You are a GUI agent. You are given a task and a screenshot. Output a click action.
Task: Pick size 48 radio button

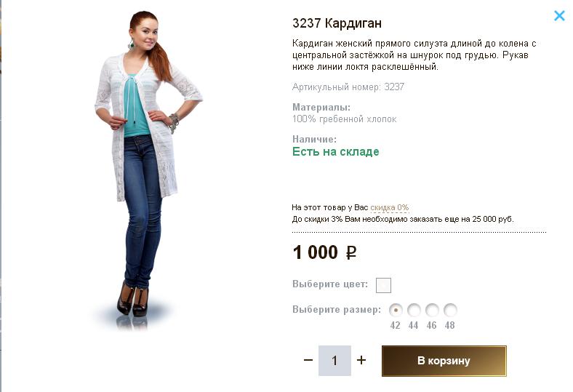(x=450, y=310)
